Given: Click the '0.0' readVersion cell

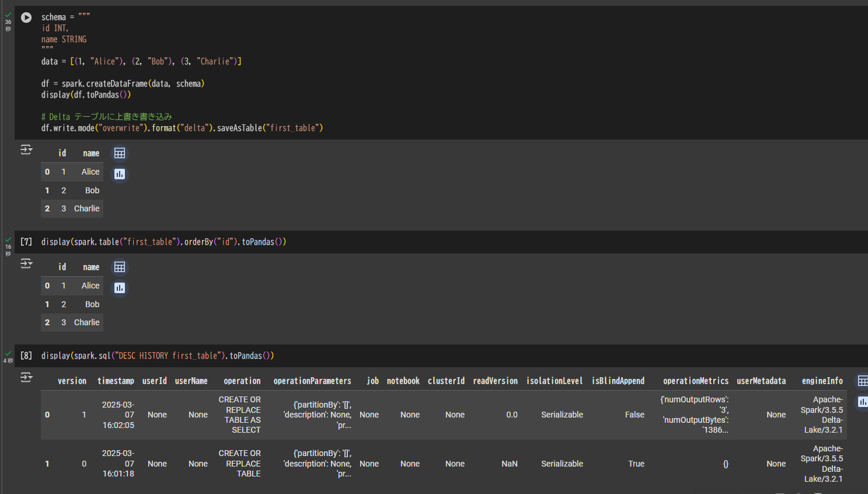Looking at the screenshot, I should point(512,415).
